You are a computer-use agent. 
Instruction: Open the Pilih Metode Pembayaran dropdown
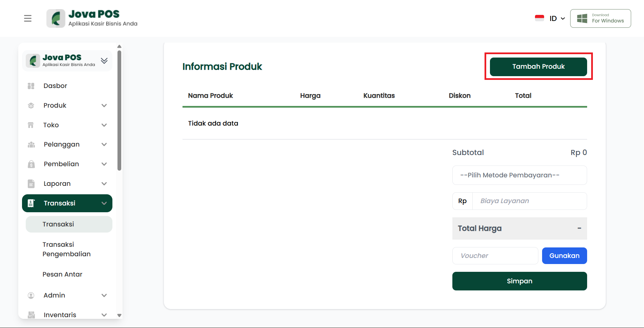tap(519, 175)
